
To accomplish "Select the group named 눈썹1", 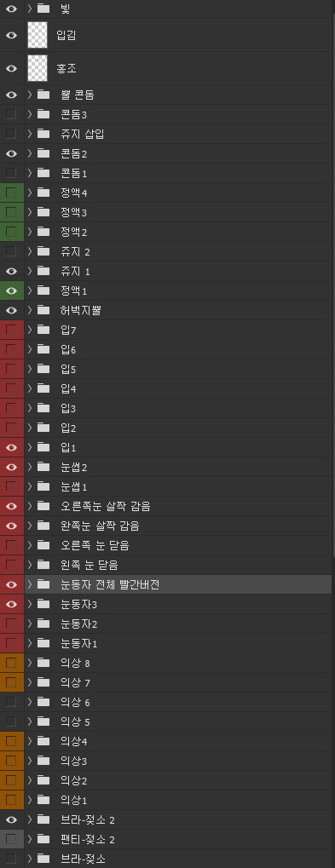I will pyautogui.click(x=74, y=486).
